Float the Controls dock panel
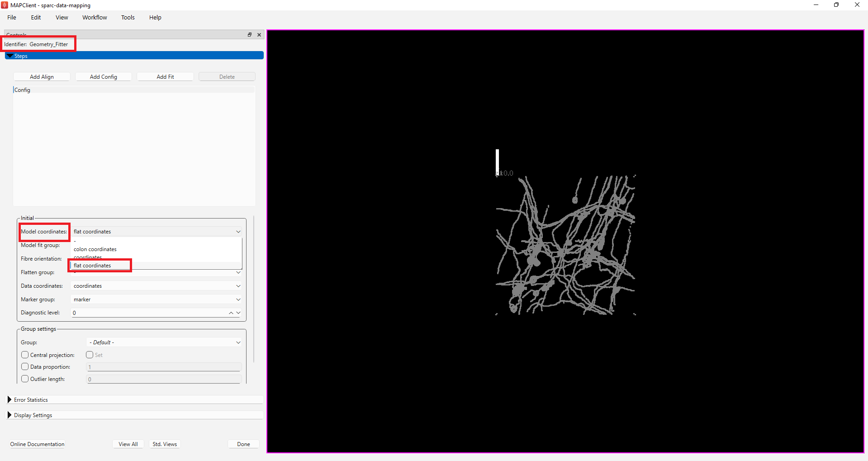The height and width of the screenshot is (461, 868). [250, 35]
